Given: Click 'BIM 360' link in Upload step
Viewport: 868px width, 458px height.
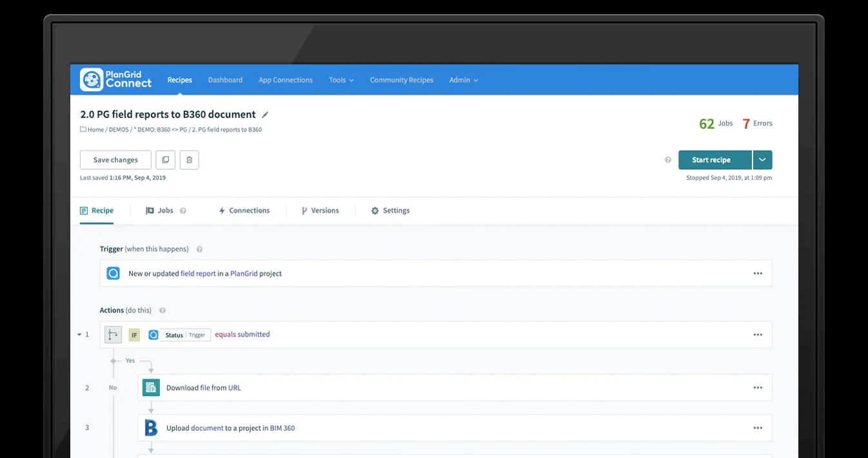Looking at the screenshot, I should [x=282, y=428].
